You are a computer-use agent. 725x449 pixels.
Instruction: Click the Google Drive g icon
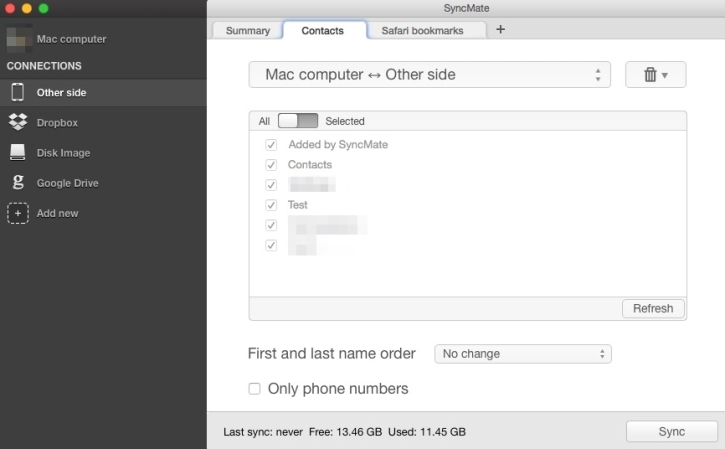pyautogui.click(x=18, y=182)
